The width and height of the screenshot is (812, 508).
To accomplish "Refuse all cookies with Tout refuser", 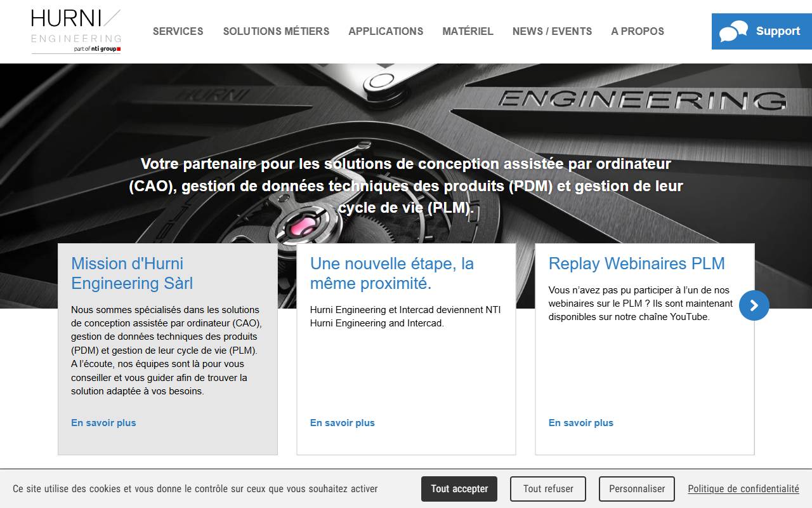I will click(x=548, y=489).
